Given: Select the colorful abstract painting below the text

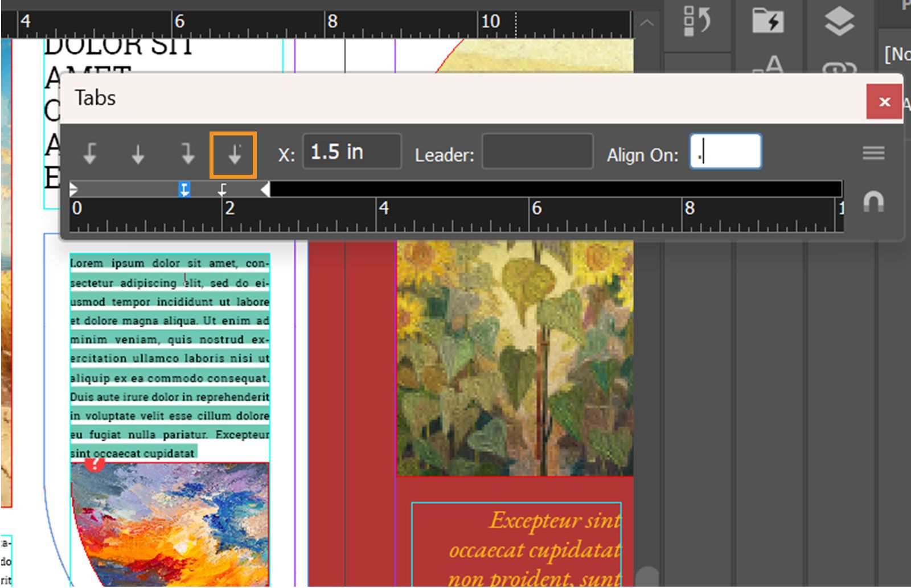Looking at the screenshot, I should point(170,524).
